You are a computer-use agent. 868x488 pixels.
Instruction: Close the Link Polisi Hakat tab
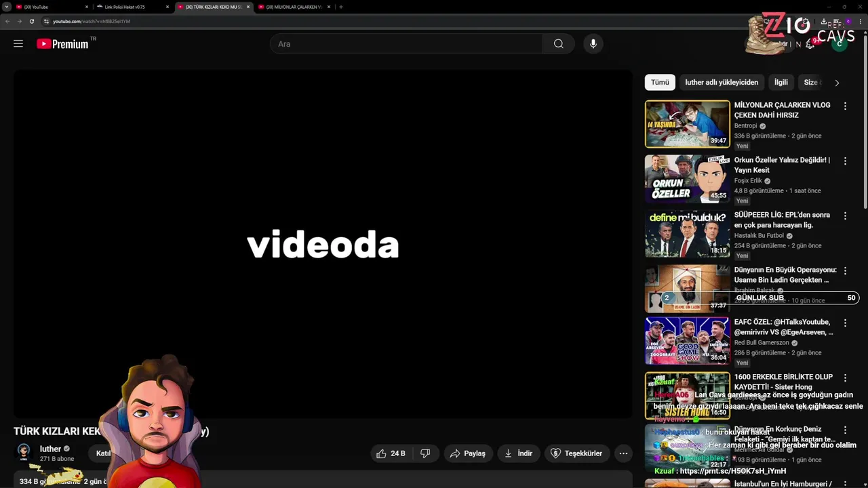coord(167,7)
